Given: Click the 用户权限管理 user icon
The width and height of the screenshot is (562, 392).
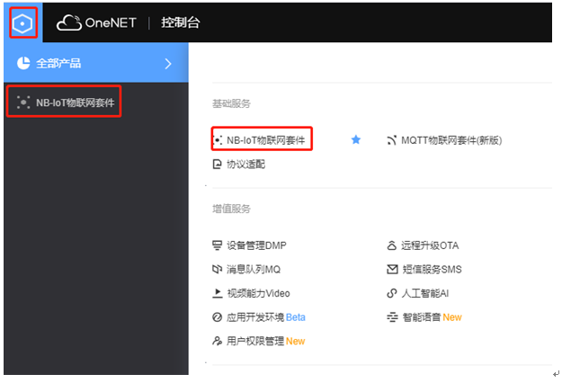Looking at the screenshot, I should [x=218, y=341].
